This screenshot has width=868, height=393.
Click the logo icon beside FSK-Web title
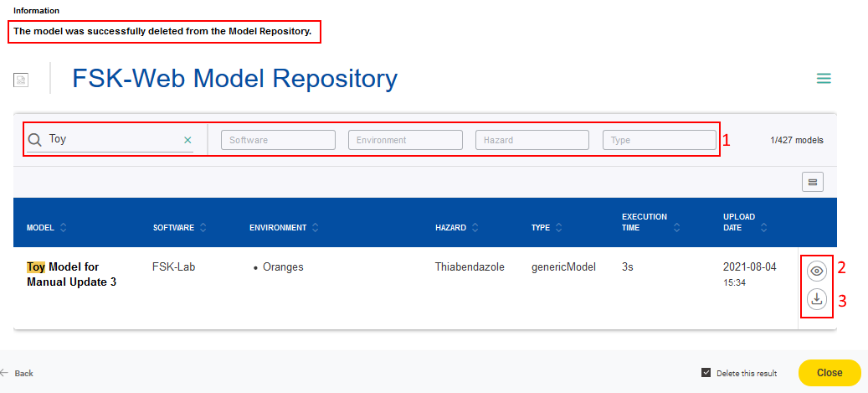pyautogui.click(x=21, y=80)
